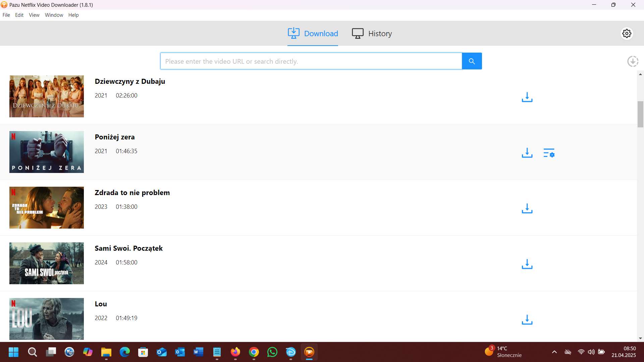Download Sami Swoi. Początek video
This screenshot has width=644, height=362.
tap(527, 264)
